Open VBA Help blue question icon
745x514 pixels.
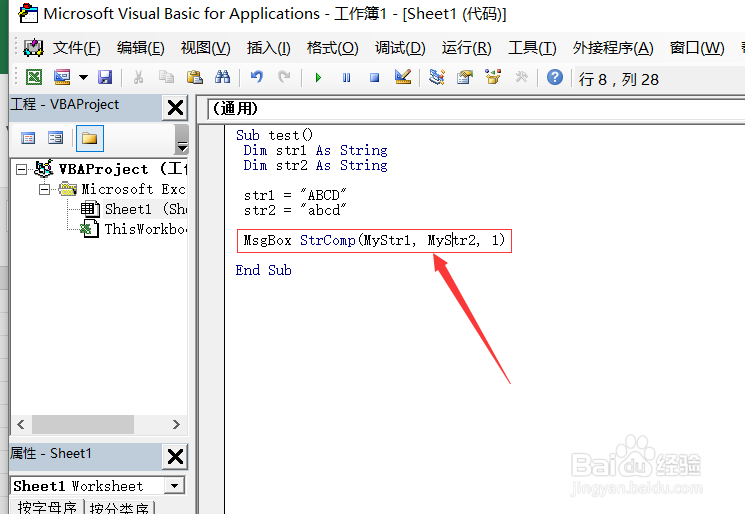pos(554,77)
